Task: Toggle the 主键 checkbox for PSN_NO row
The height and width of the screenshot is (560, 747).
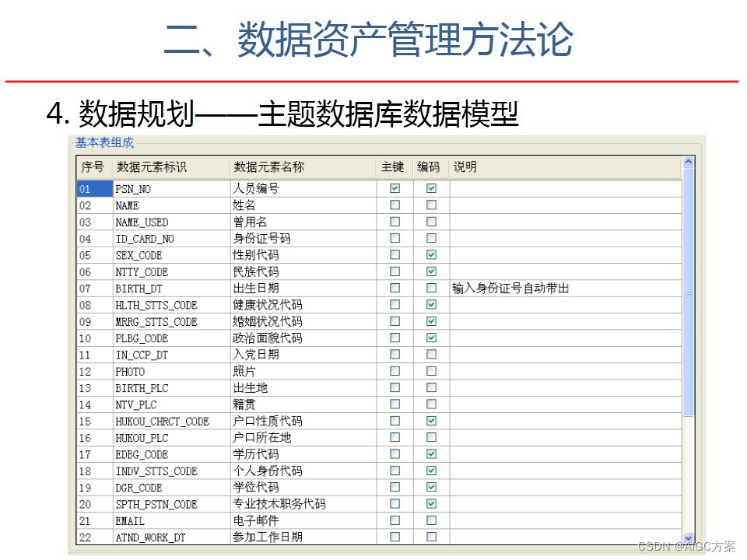Action: pyautogui.click(x=395, y=188)
